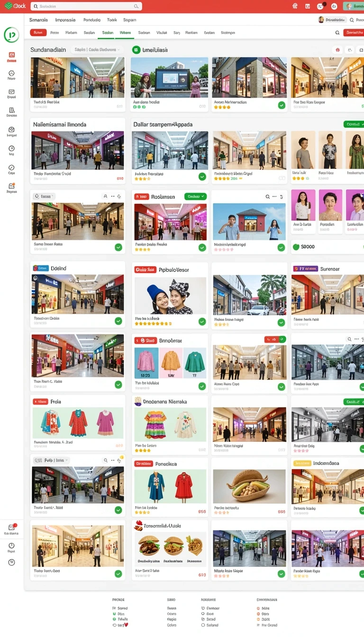Viewport: 364px width, 637px height.
Task: Open the bowl of nuts product thumbnail
Action: click(249, 486)
